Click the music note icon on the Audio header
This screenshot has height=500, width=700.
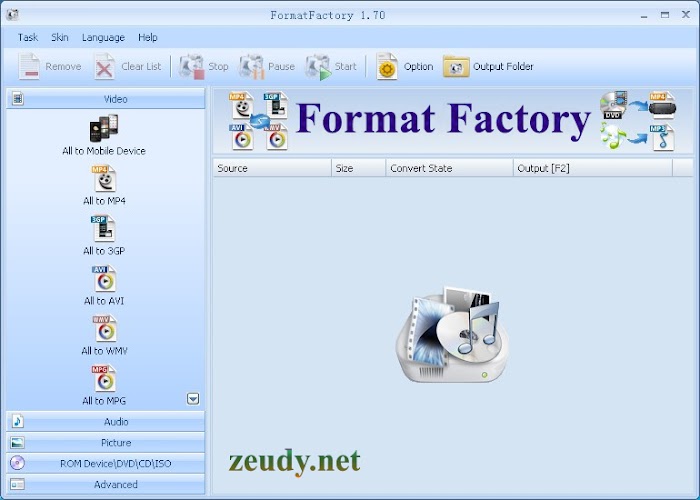(17, 421)
